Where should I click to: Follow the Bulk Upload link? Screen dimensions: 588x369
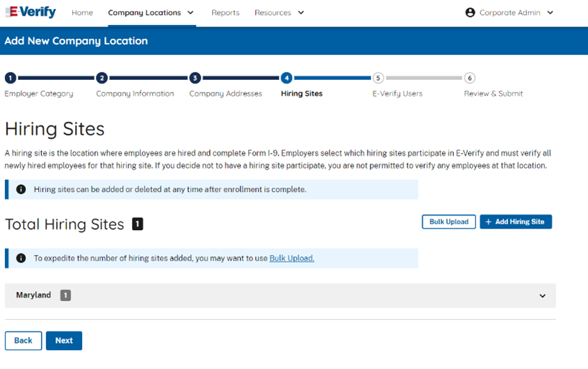coord(292,258)
